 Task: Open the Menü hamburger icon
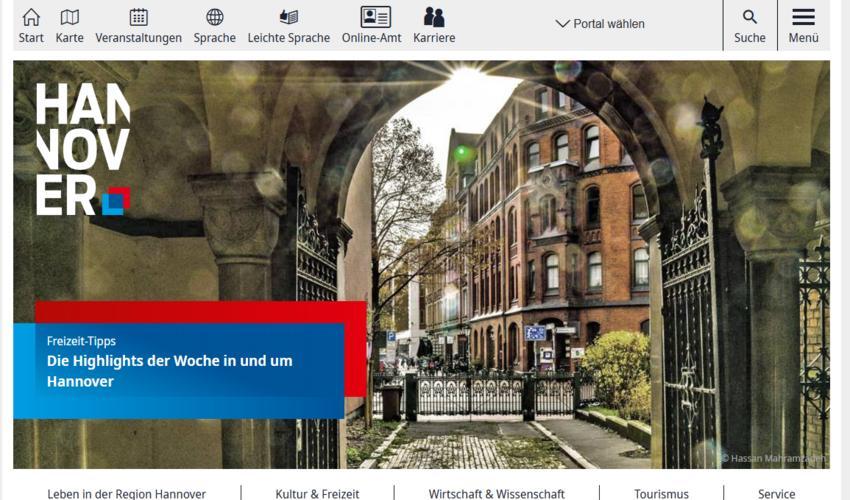803,17
